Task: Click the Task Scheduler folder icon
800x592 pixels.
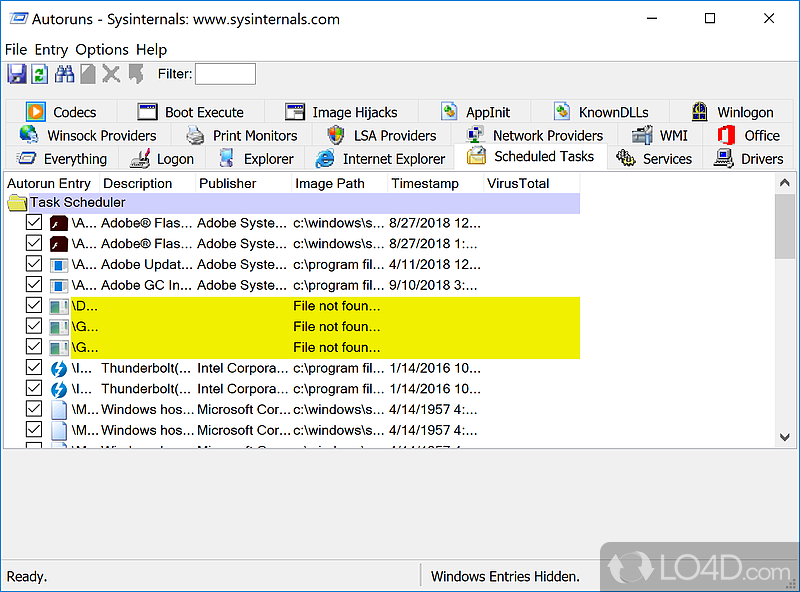Action: (x=17, y=202)
